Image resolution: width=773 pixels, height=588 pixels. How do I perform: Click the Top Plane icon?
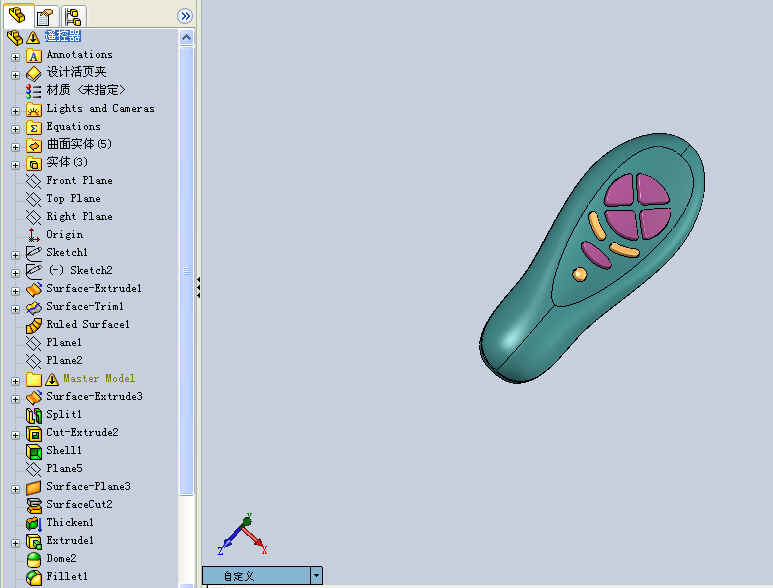pyautogui.click(x=34, y=200)
